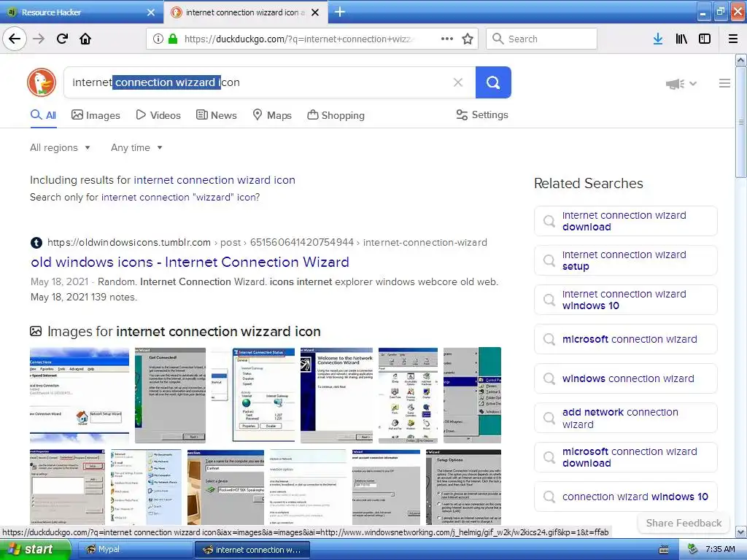Image resolution: width=747 pixels, height=560 pixels.
Task: Switch to Shopping results
Action: [336, 115]
